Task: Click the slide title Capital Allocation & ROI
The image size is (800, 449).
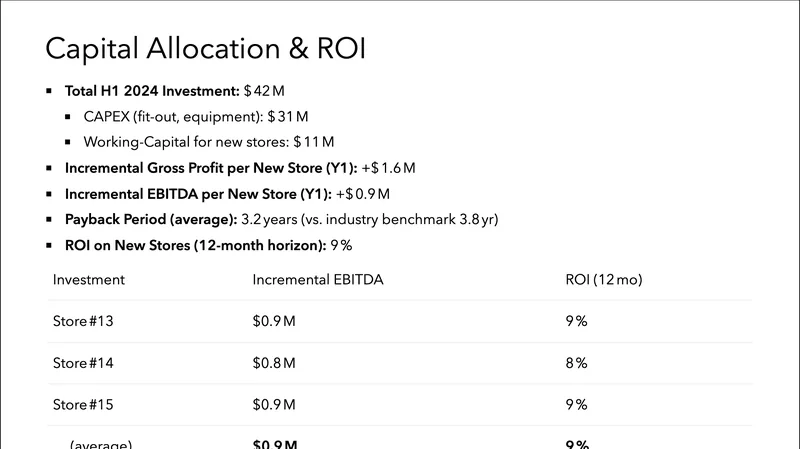Action: click(206, 49)
